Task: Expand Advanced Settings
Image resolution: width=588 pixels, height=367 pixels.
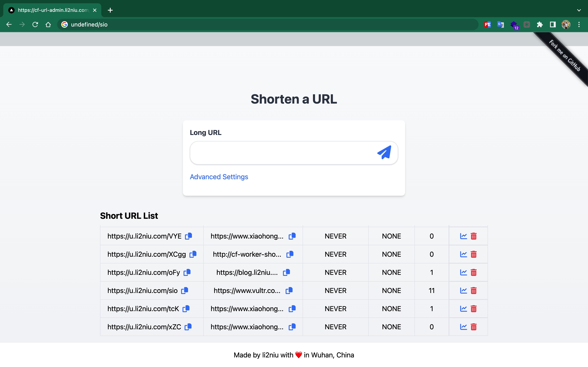Action: pyautogui.click(x=219, y=177)
